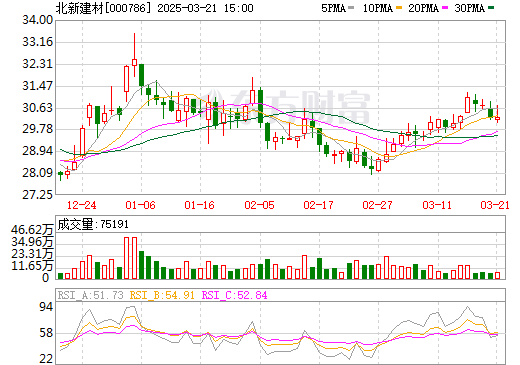Click the 30.63 price axis label
The image size is (520, 365).
[x=38, y=108]
